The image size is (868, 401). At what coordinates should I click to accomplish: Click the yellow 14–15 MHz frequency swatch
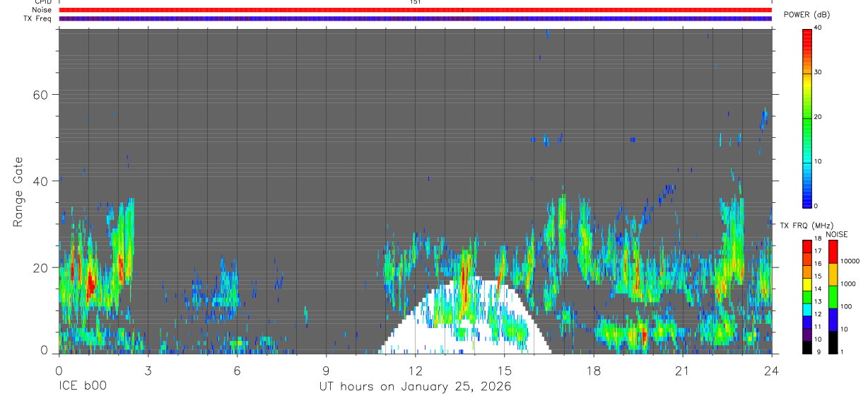coord(807,284)
